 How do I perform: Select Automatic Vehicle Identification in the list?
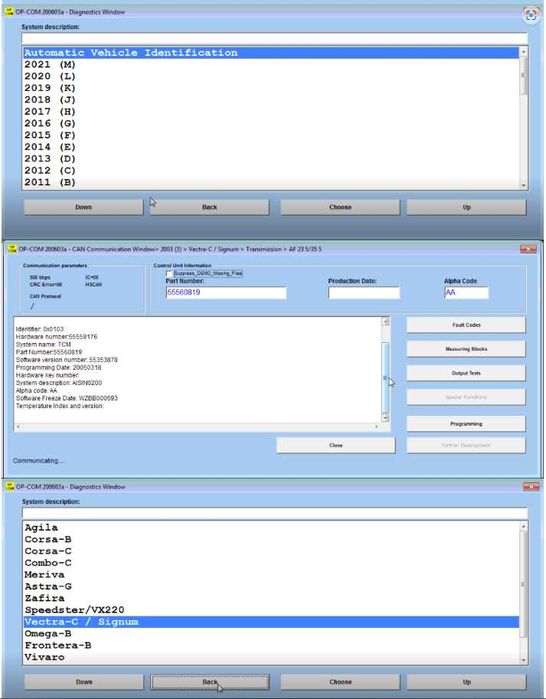pyautogui.click(x=271, y=53)
